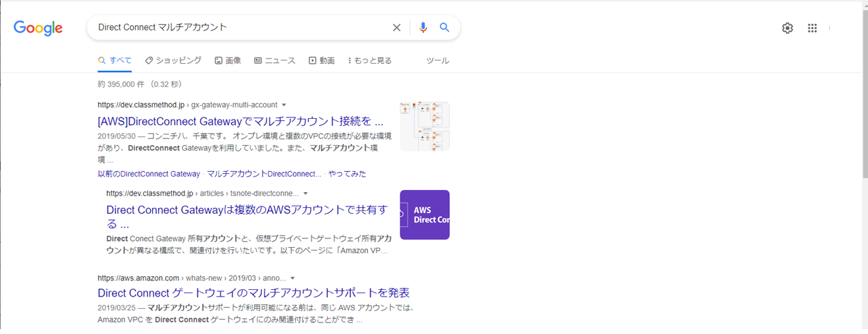Image resolution: width=868 pixels, height=334 pixels.
Task: Switch to the ショッピング tab
Action: 173,60
